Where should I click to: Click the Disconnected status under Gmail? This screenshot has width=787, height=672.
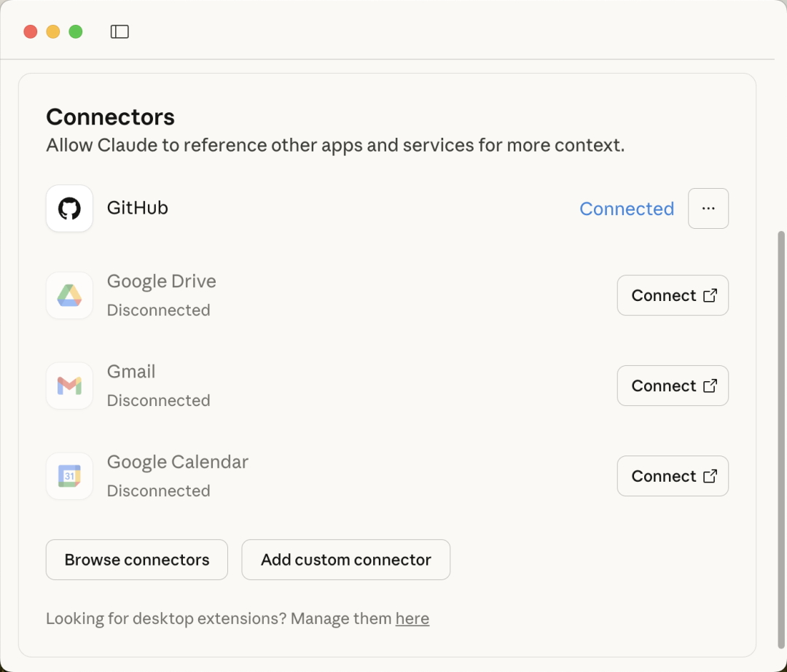[159, 400]
